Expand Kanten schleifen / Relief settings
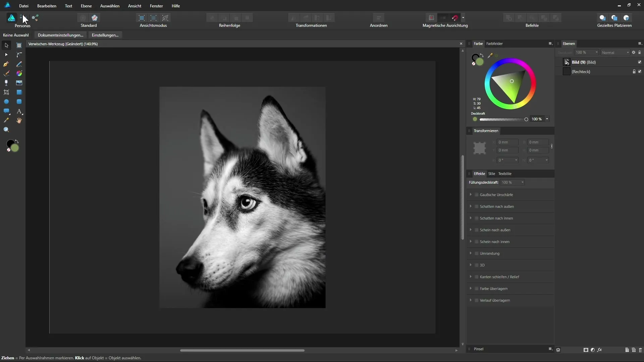644x362 pixels. pos(471,277)
